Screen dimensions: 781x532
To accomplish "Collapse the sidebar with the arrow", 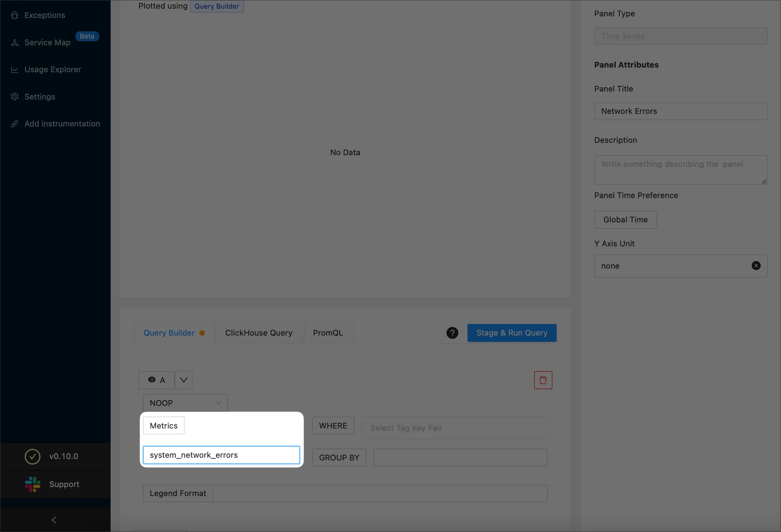I will pos(54,520).
